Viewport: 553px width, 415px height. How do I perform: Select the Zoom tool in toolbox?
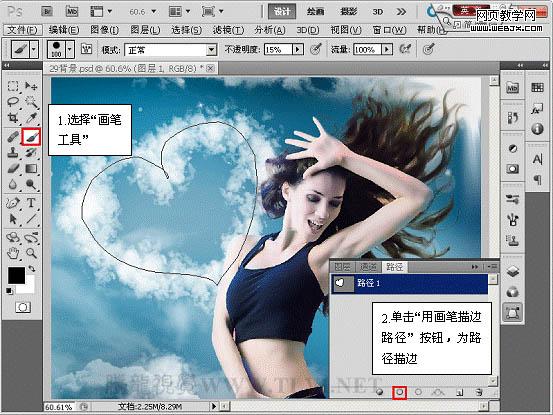click(x=31, y=253)
